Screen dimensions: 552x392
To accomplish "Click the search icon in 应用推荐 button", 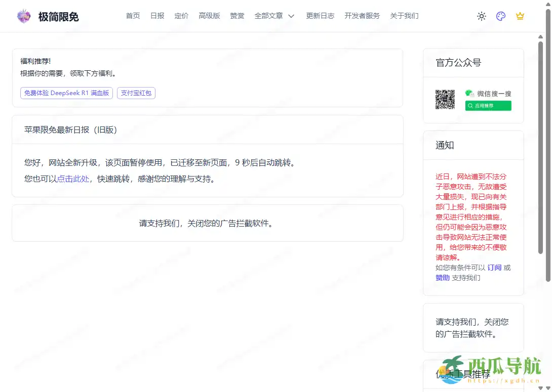I will pos(471,105).
